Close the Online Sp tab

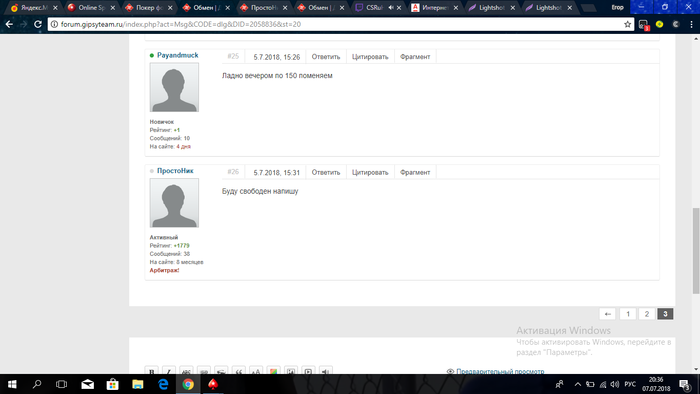112,8
